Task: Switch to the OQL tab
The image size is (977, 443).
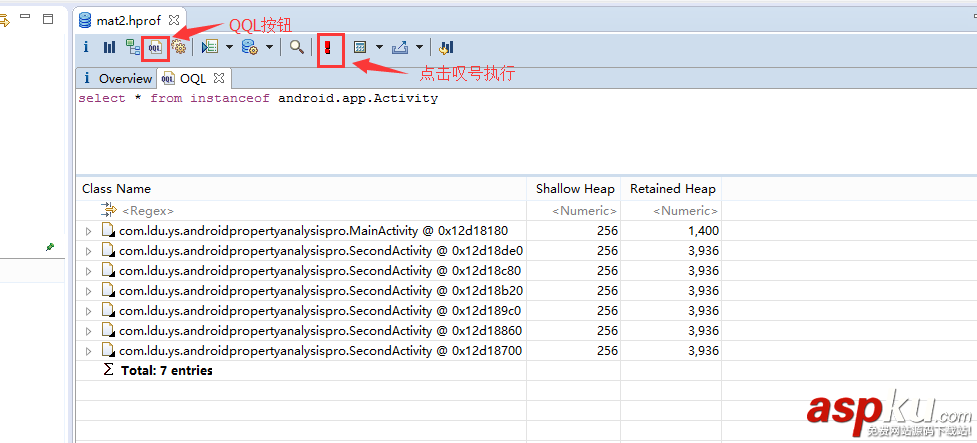Action: coord(194,79)
